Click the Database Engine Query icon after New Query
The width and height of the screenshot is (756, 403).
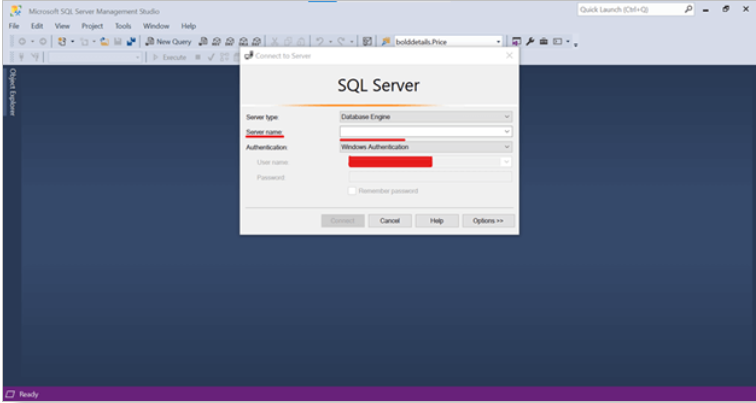[x=203, y=42]
